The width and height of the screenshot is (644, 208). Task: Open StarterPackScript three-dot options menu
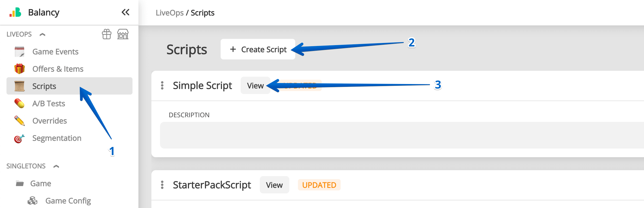(x=162, y=185)
